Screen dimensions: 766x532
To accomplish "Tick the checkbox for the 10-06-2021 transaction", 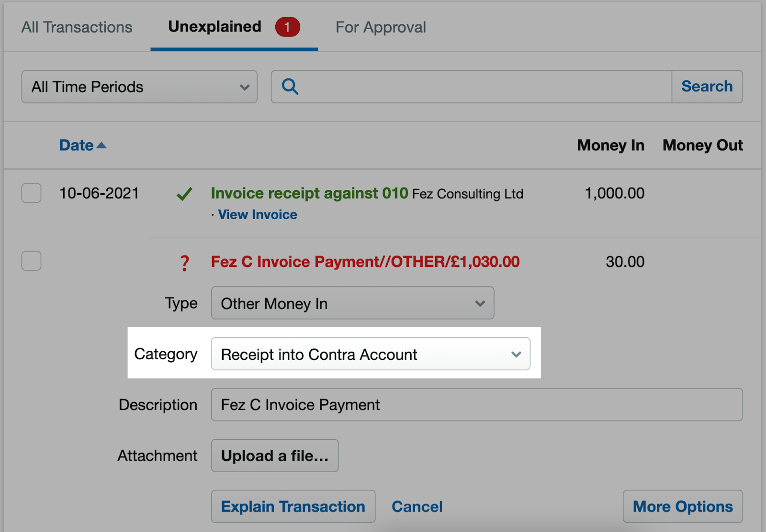I will (x=31, y=193).
